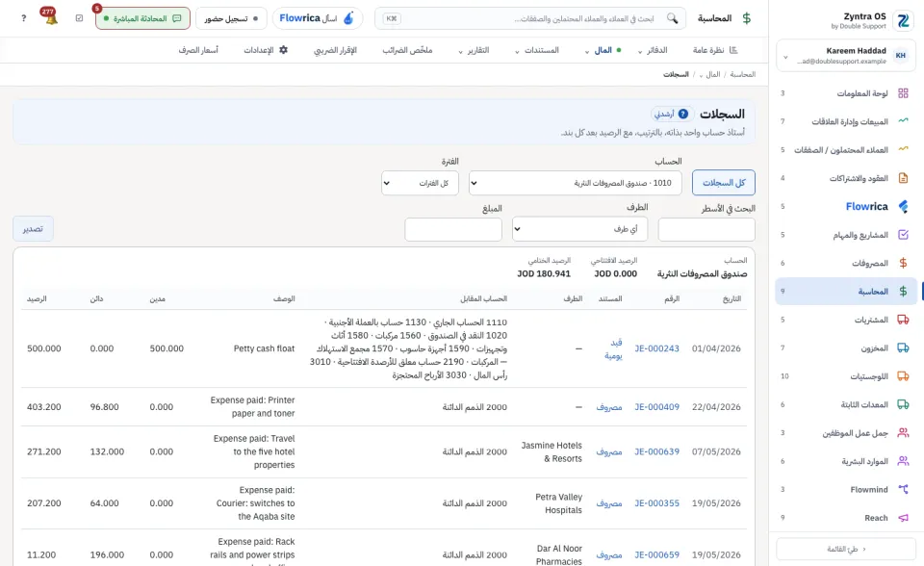
Task: Open Purchases (المشتريات) truck icon
Action: tap(903, 320)
